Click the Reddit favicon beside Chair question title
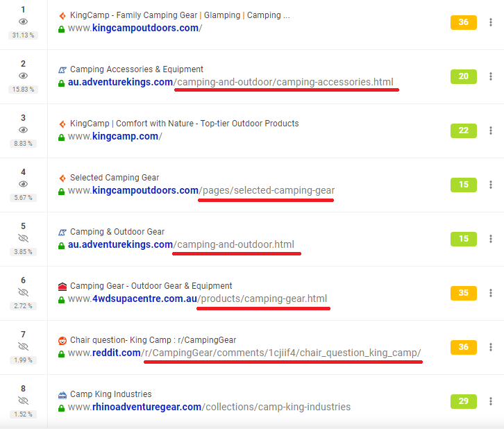This screenshot has height=429, width=504. coord(62,340)
